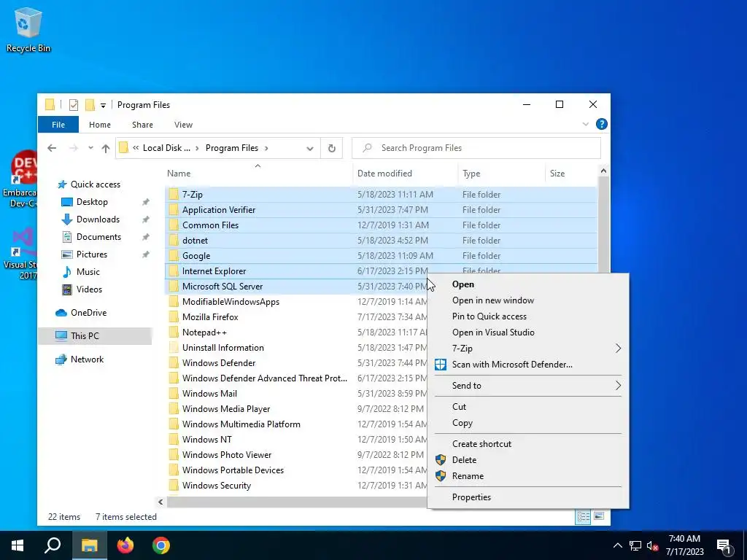Choose Open in the context menu
The height and width of the screenshot is (560, 747).
coord(528,284)
